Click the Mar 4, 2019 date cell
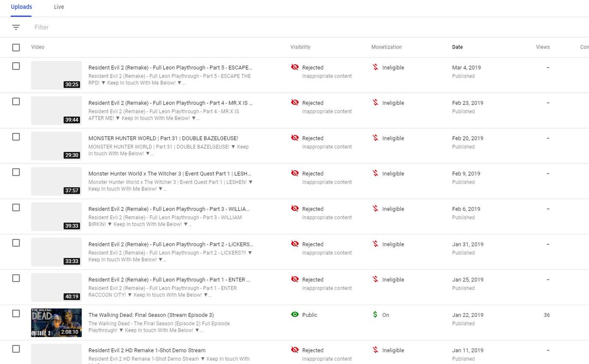589x364 pixels. pyautogui.click(x=466, y=68)
